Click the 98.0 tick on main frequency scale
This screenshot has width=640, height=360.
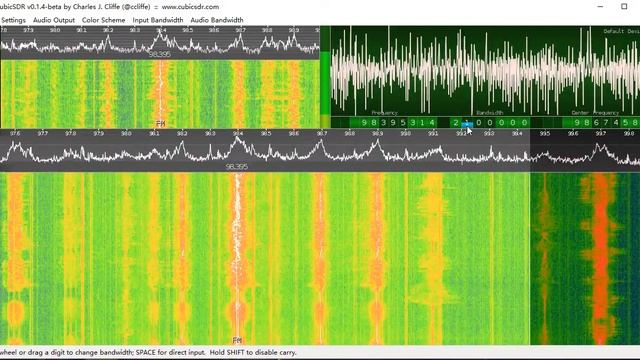coord(126,133)
